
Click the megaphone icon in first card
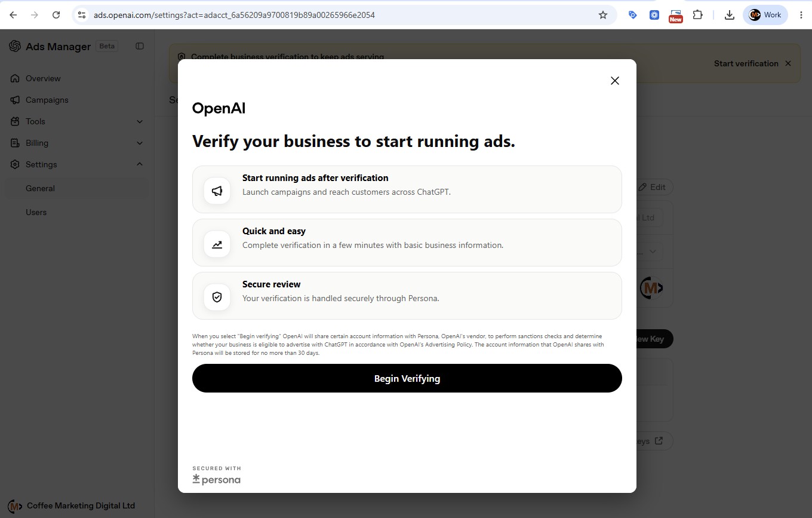tap(217, 191)
